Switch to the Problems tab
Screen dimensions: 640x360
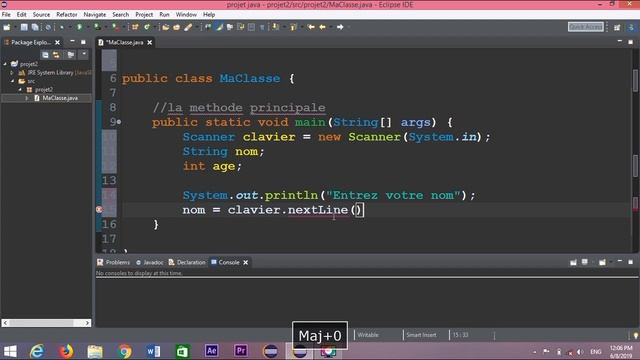(113, 262)
